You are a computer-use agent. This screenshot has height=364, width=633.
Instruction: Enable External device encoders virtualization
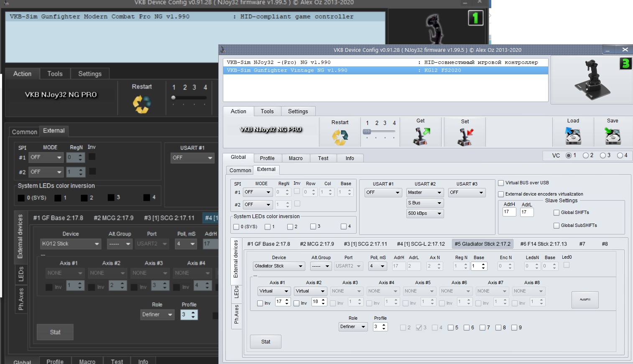click(x=501, y=194)
